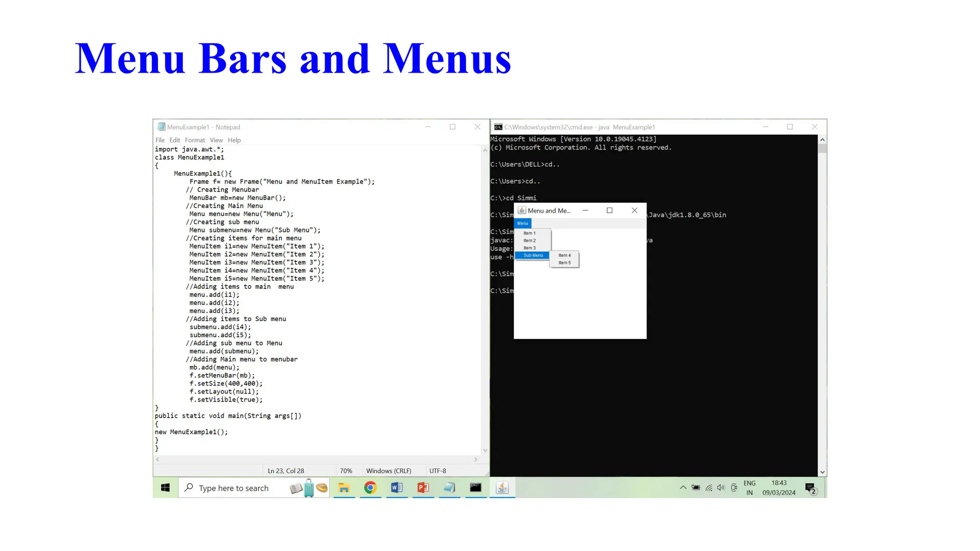This screenshot has width=980, height=551.
Task: Click the Ln 23, Col 28 status entry
Action: click(286, 471)
